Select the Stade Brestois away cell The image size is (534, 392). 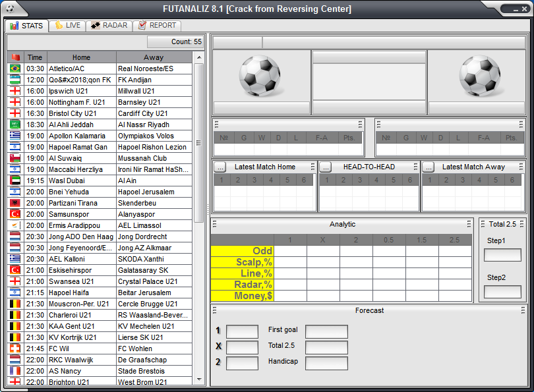[154, 371]
